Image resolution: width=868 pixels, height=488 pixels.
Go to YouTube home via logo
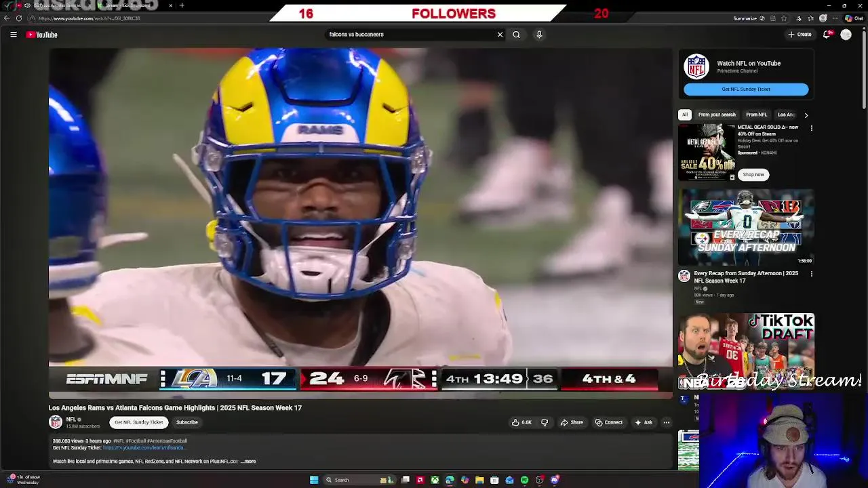(42, 35)
